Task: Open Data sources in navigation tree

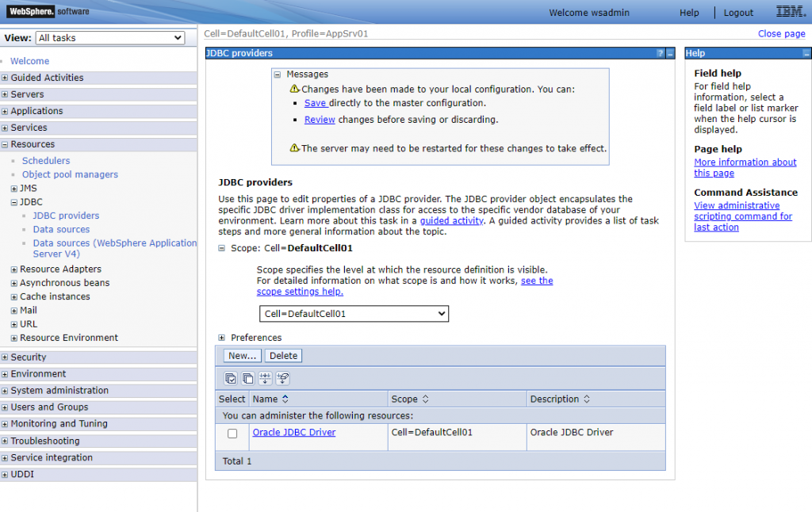Action: click(x=61, y=229)
